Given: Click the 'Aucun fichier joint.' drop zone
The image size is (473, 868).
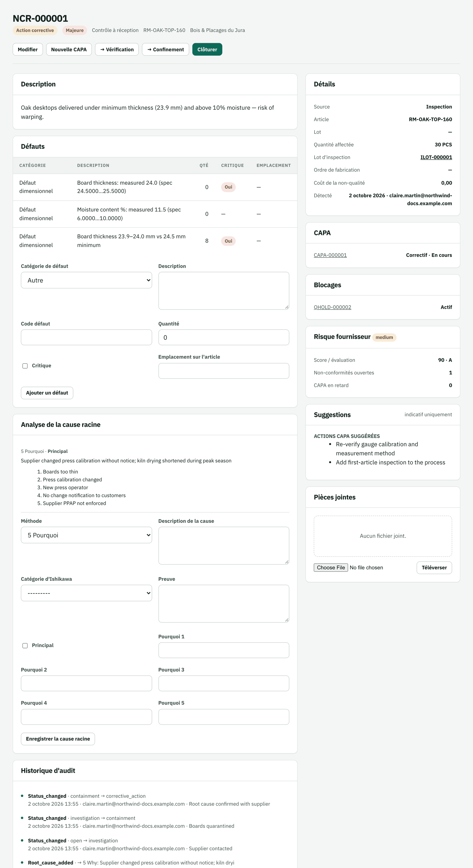Looking at the screenshot, I should pos(383,536).
